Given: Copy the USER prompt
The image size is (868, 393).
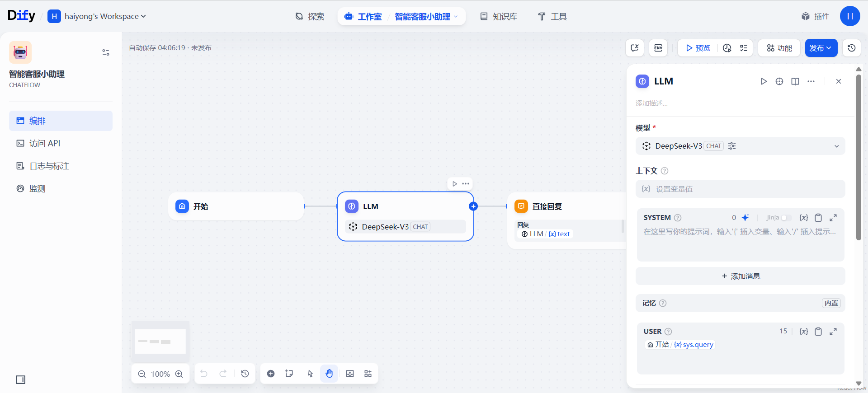Looking at the screenshot, I should pyautogui.click(x=818, y=332).
